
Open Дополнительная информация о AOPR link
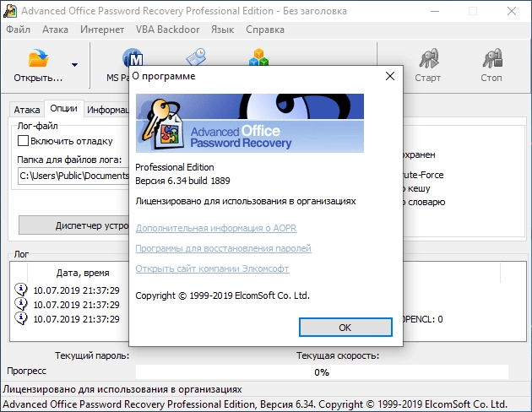tap(216, 228)
